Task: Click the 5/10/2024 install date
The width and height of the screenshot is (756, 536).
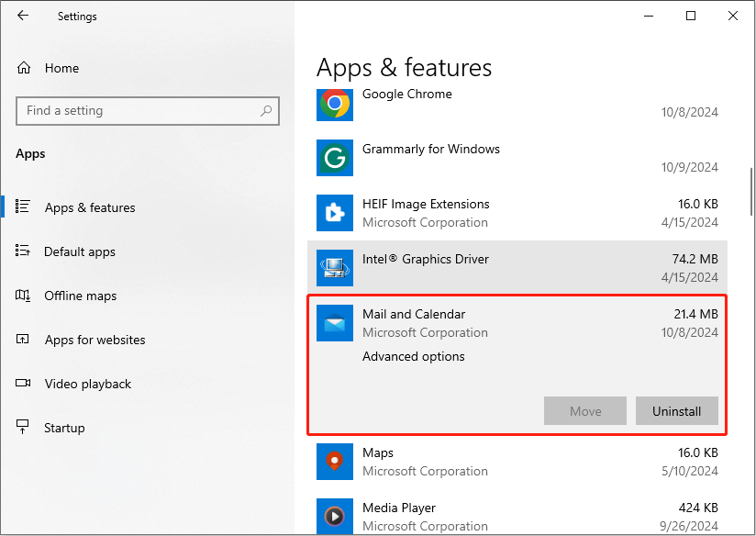Action: (x=690, y=472)
